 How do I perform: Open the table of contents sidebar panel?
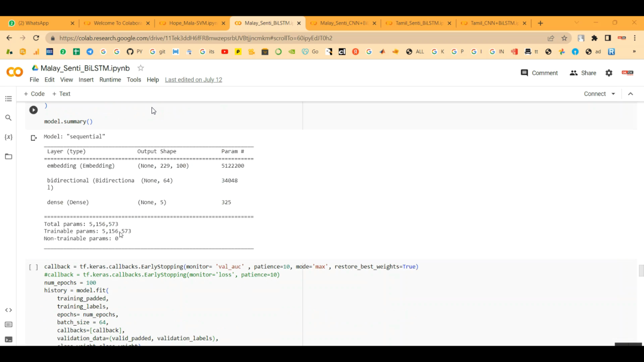tap(8, 99)
